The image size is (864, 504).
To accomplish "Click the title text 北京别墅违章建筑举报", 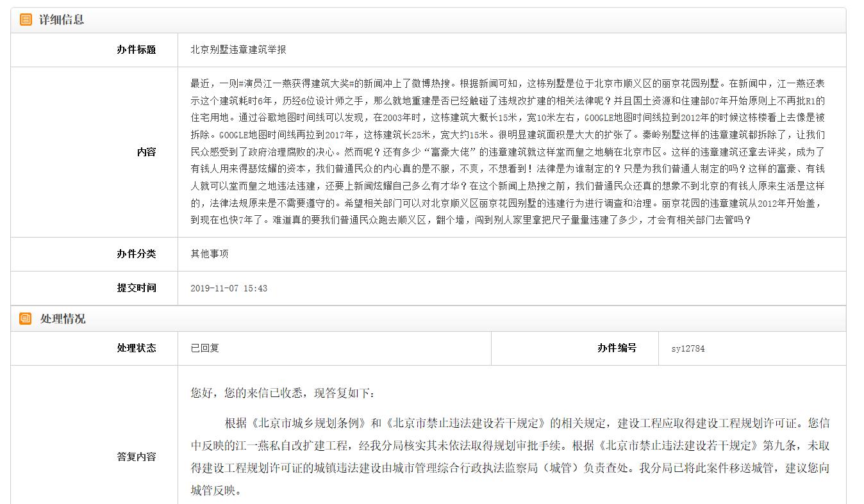I will pos(238,50).
